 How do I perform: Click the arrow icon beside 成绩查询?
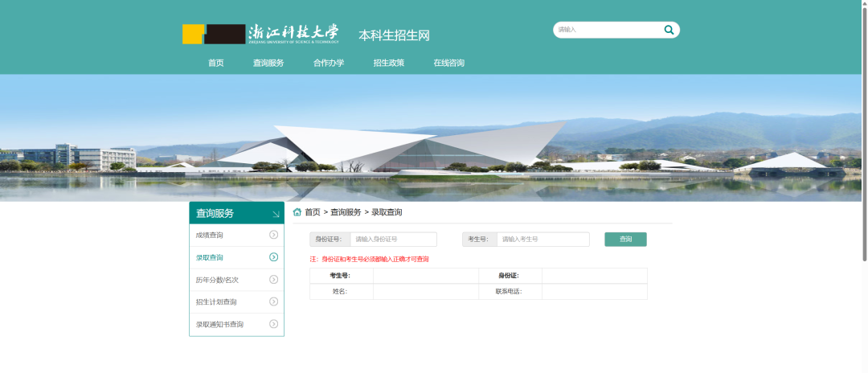pos(273,235)
